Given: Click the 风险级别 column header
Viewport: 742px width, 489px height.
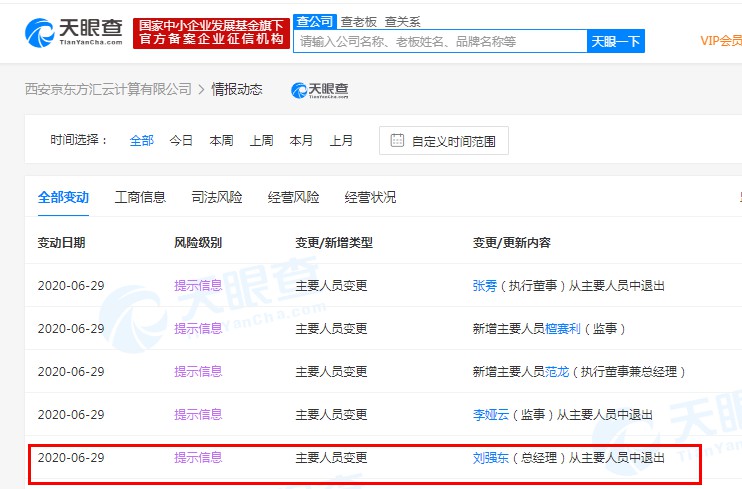Looking at the screenshot, I should (198, 243).
